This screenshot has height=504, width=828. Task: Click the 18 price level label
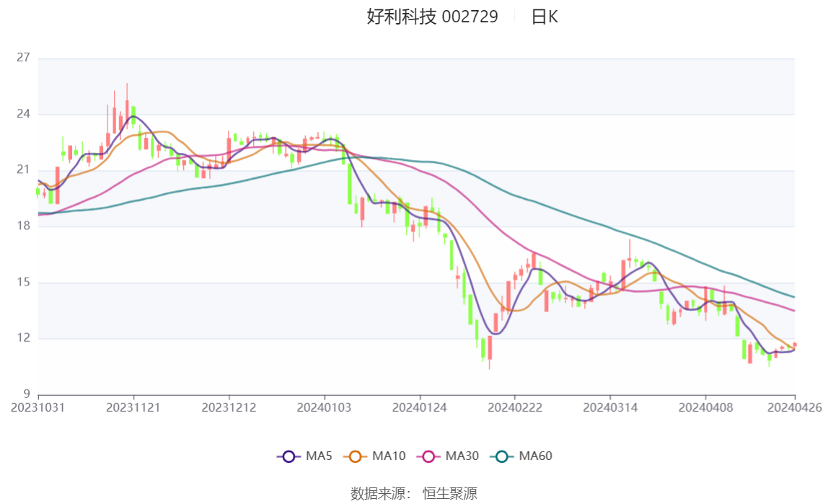coord(23,226)
